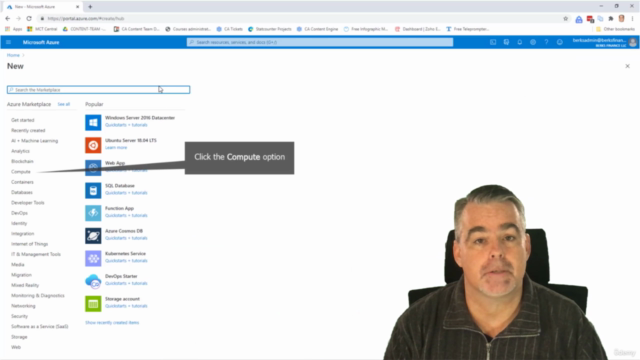Open Azure portal settings gear
The image size is (640, 360).
tap(533, 42)
